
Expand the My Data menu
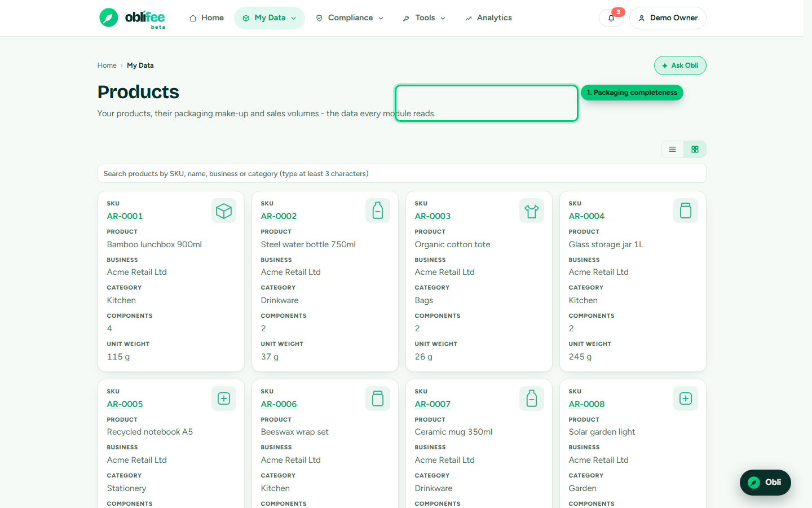270,18
